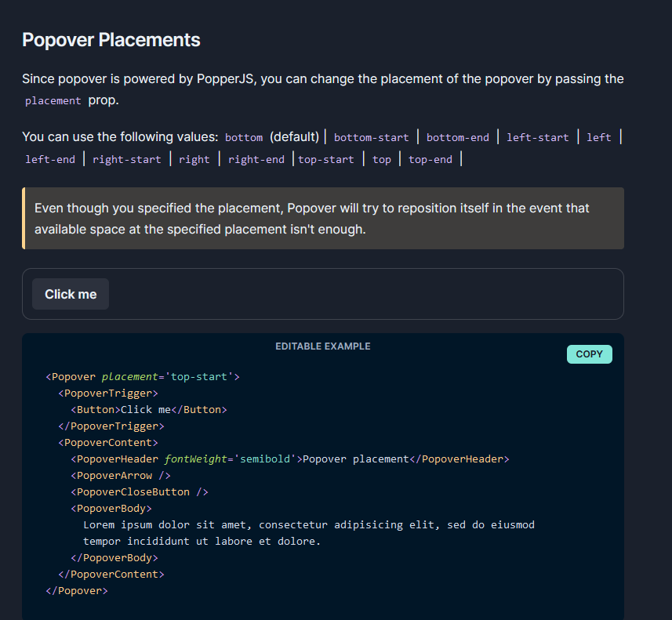The height and width of the screenshot is (620, 672).
Task: Click the default bottom placement value
Action: [x=244, y=137]
